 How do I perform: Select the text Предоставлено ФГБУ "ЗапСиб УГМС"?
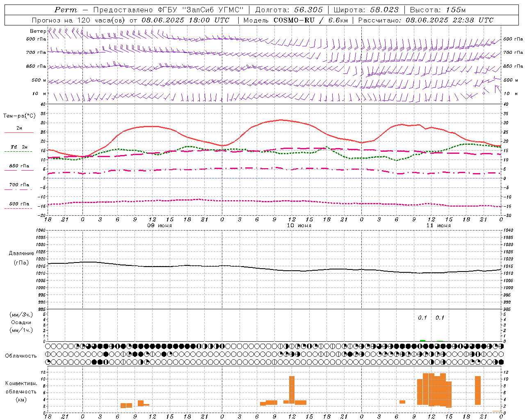pyautogui.click(x=169, y=10)
